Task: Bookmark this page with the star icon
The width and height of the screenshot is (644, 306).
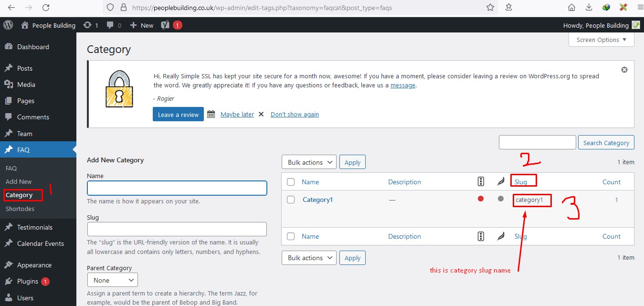Action: [490, 7]
